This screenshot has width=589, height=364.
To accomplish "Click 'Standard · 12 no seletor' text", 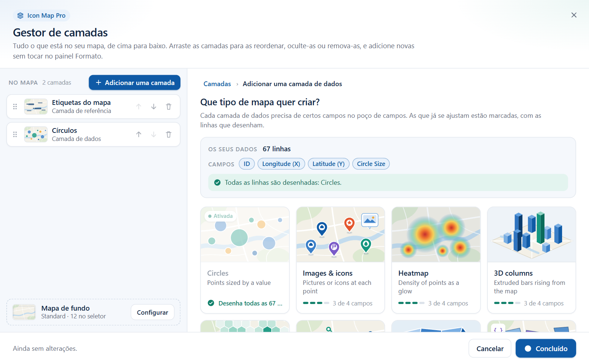I will pyautogui.click(x=73, y=316).
